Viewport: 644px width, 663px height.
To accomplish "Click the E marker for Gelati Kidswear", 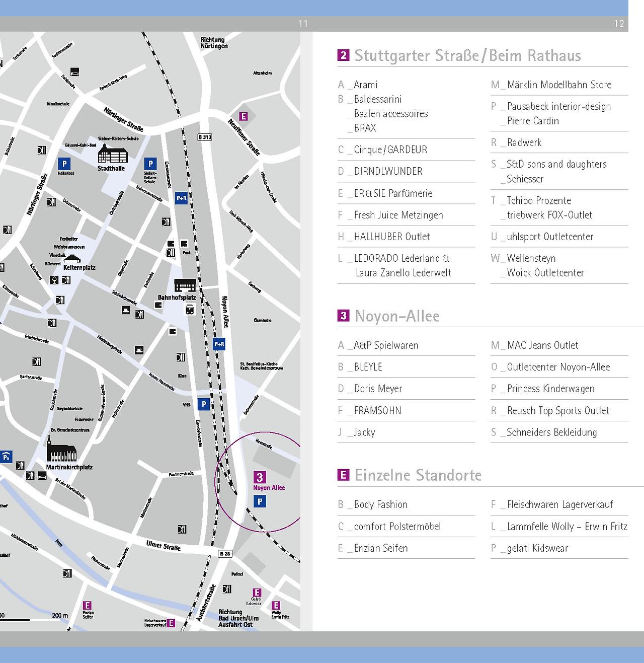I will click(x=257, y=593).
